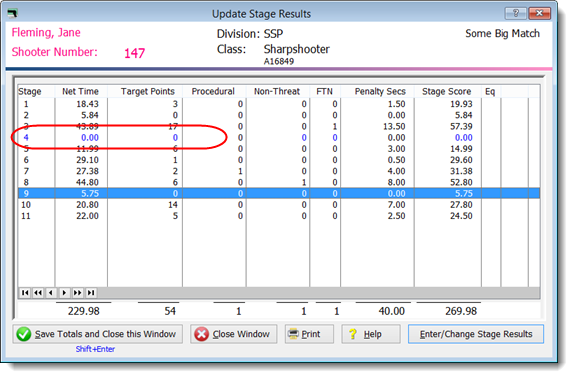Click the Stage Score column header

448,92
